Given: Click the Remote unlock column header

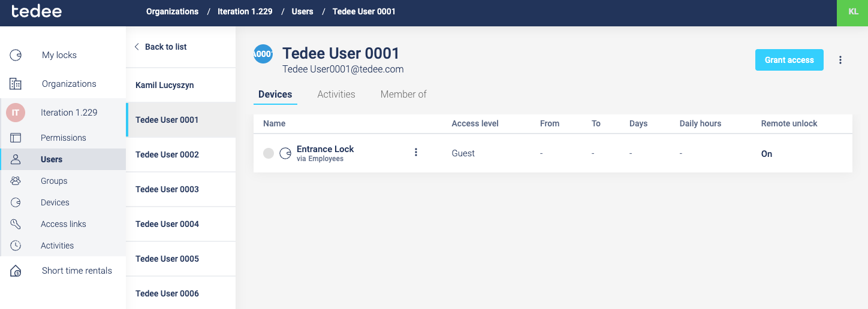Looking at the screenshot, I should pos(789,123).
